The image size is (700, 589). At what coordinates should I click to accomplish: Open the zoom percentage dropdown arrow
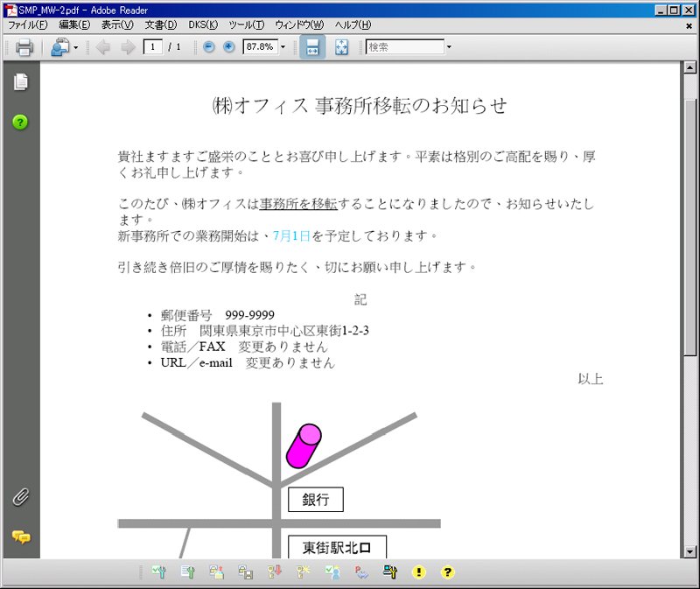point(283,47)
